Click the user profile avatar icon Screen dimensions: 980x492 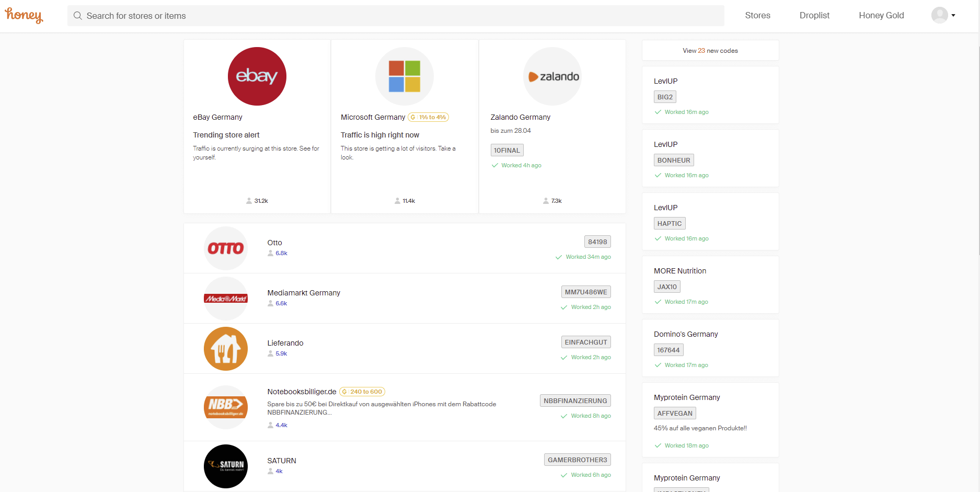(940, 15)
